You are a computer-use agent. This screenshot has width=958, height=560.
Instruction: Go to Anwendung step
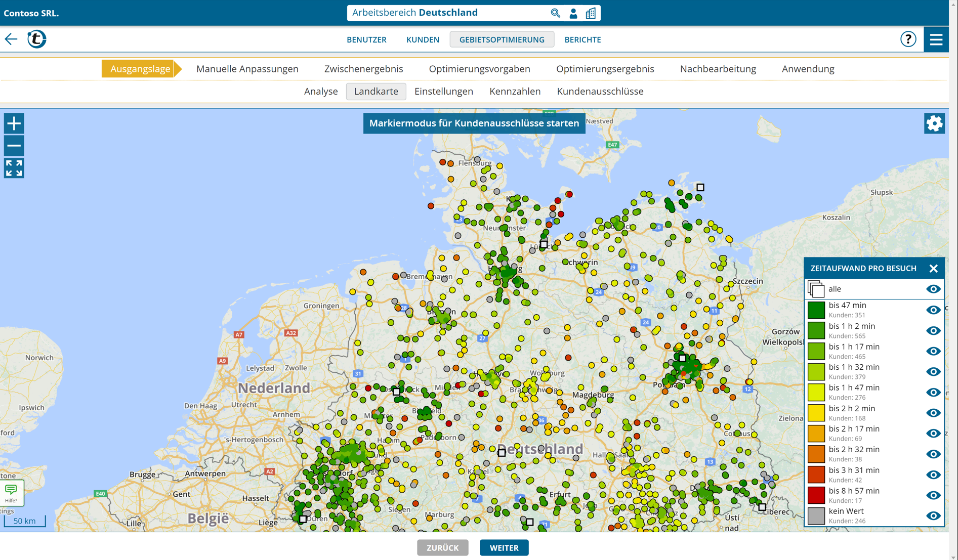tap(808, 69)
